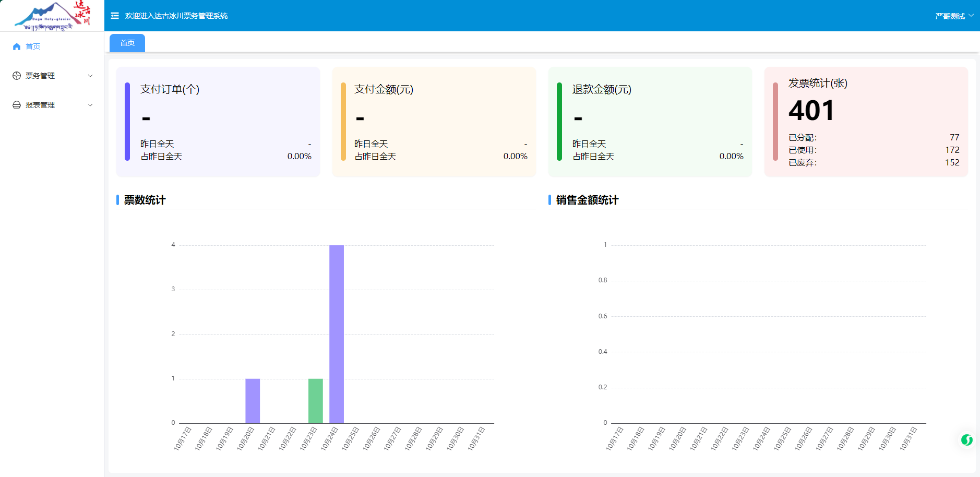Click the 退款金额(元) statistics card
Viewport: 980px width, 477px height.
click(650, 122)
